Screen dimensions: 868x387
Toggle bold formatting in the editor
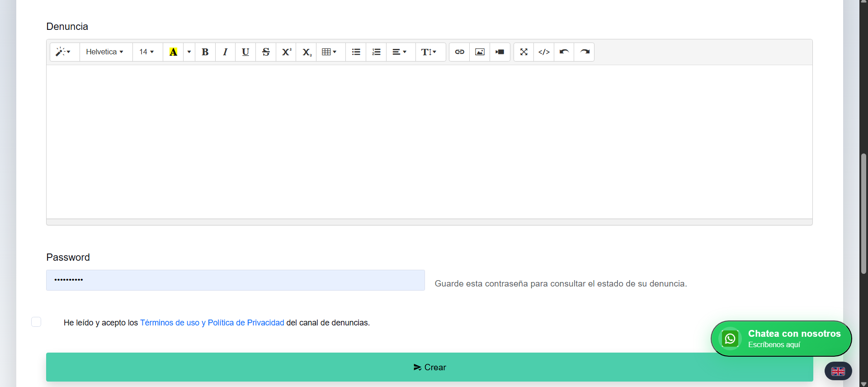205,52
